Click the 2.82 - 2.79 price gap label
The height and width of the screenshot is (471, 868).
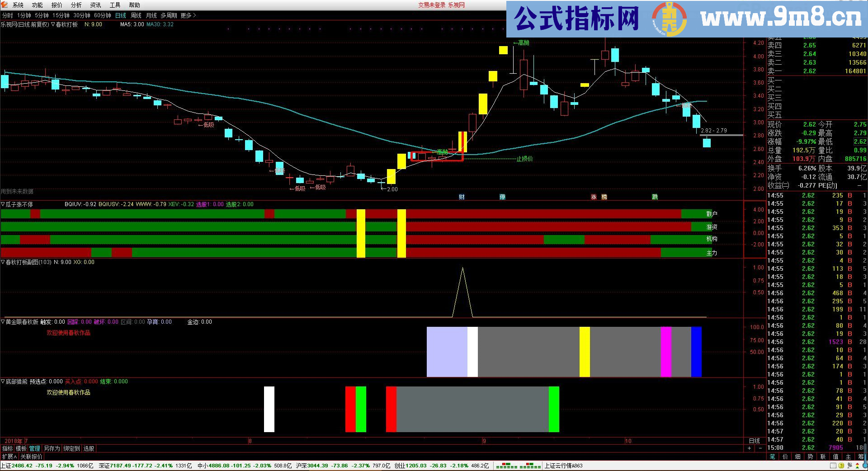(x=714, y=131)
